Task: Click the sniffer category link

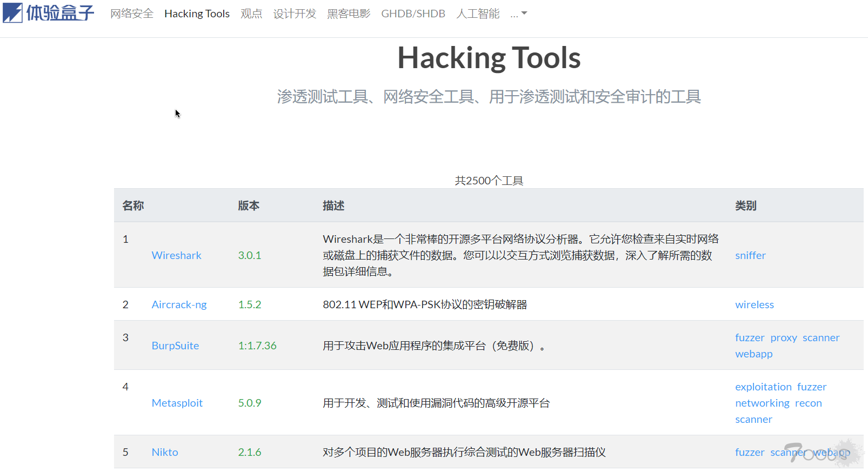Action: 750,255
